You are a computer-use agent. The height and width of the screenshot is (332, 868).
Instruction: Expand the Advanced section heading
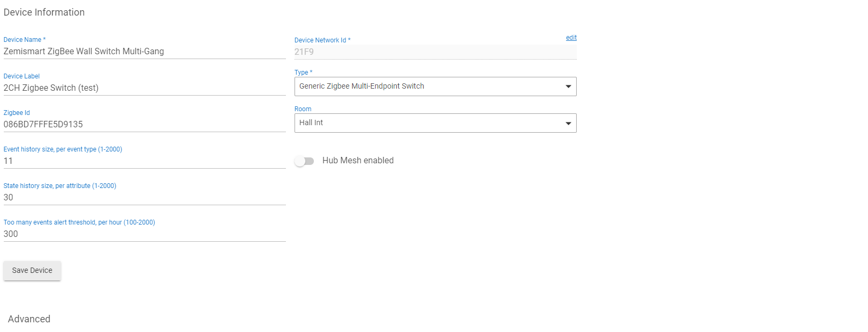(29, 319)
